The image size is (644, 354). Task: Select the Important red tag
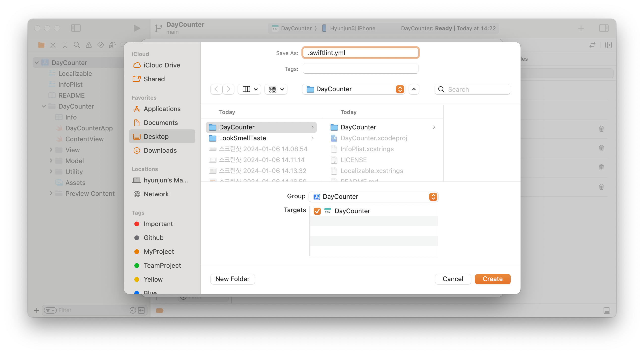pyautogui.click(x=158, y=224)
